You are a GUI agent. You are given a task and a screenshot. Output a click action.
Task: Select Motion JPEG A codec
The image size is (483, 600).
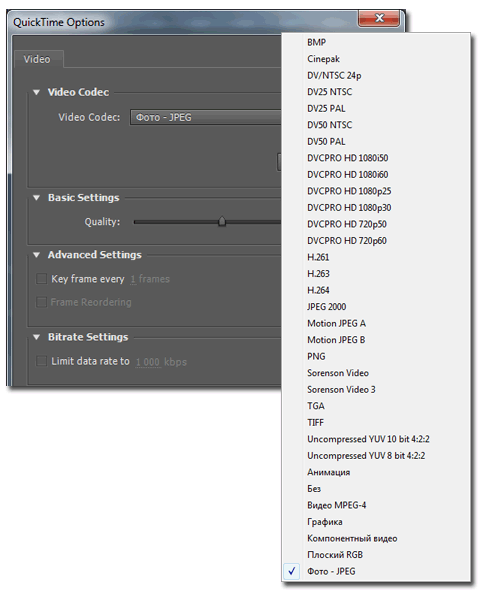coord(376,323)
